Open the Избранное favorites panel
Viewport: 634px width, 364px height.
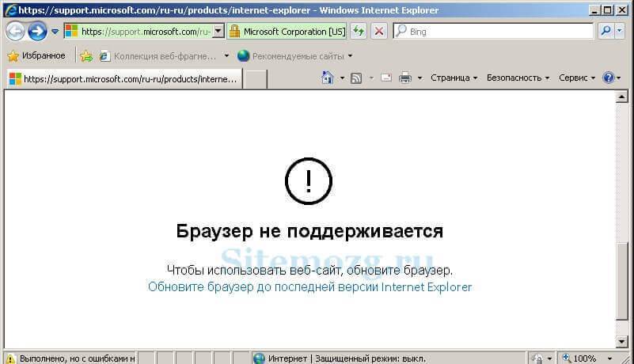click(36, 56)
